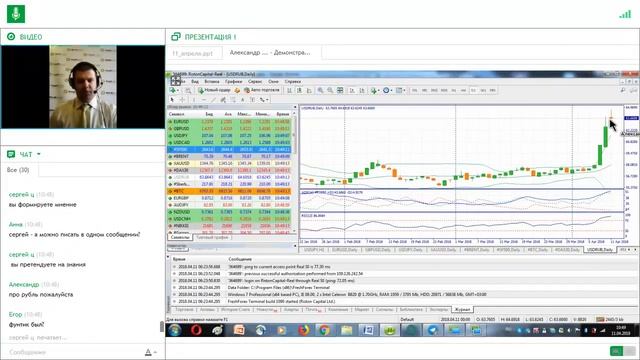Toggle the chart auto scroll icon
640x360 pixels.
pyautogui.click(x=352, y=90)
